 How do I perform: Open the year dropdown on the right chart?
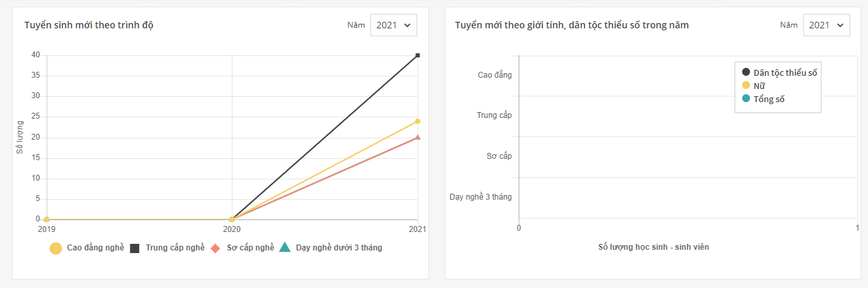pyautogui.click(x=826, y=25)
